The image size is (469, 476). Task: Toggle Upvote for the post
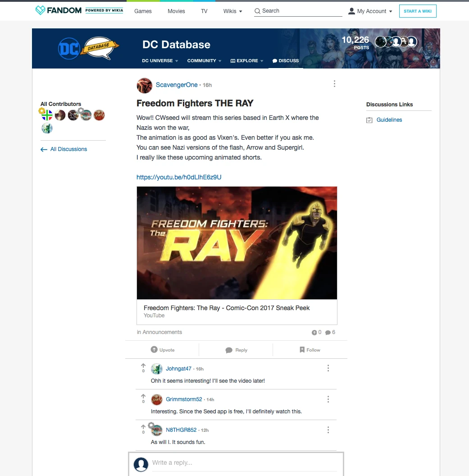tap(162, 350)
